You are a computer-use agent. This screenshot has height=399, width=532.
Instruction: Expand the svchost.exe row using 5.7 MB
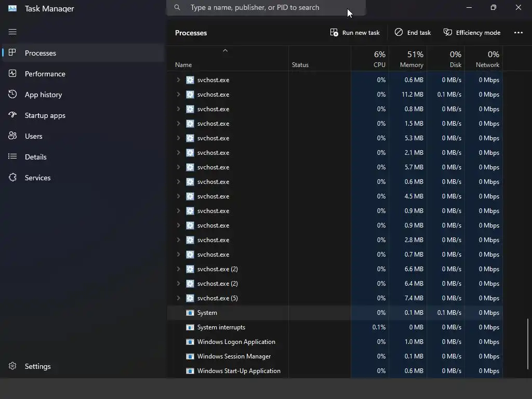click(178, 167)
